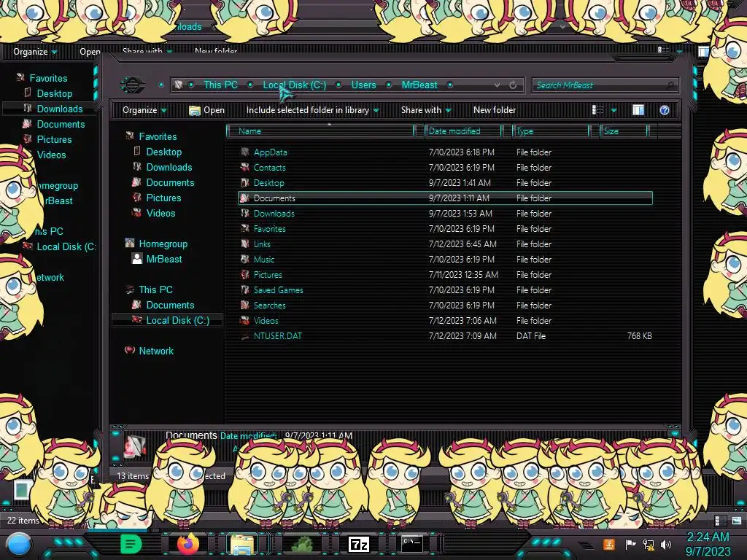The image size is (747, 560).
Task: Toggle the preview pane icon in front window
Action: point(638,111)
